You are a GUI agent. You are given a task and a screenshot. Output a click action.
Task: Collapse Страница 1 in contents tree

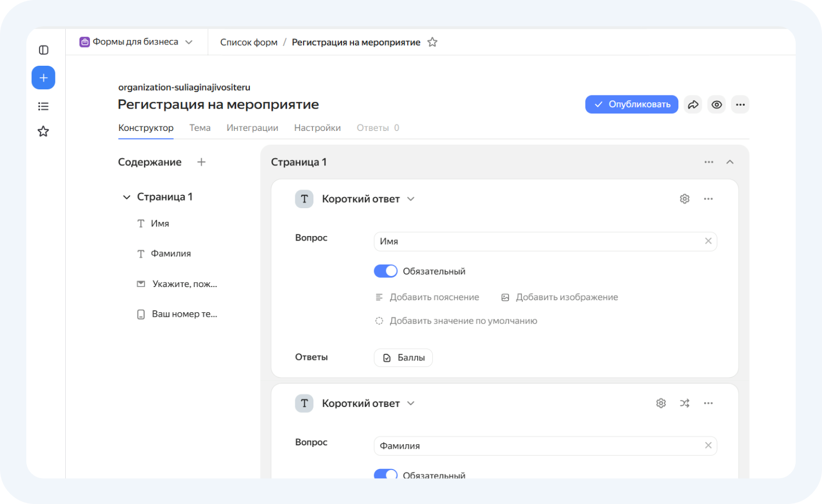[127, 197]
